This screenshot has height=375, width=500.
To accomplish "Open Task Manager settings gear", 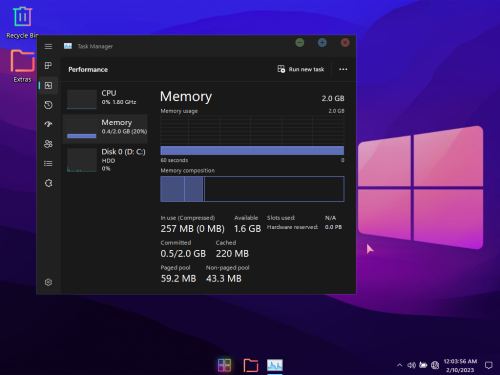I will (x=48, y=282).
